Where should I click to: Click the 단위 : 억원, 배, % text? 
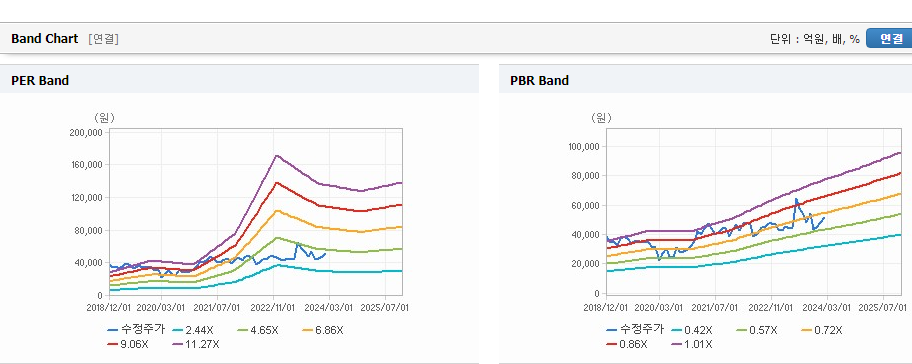(814, 39)
